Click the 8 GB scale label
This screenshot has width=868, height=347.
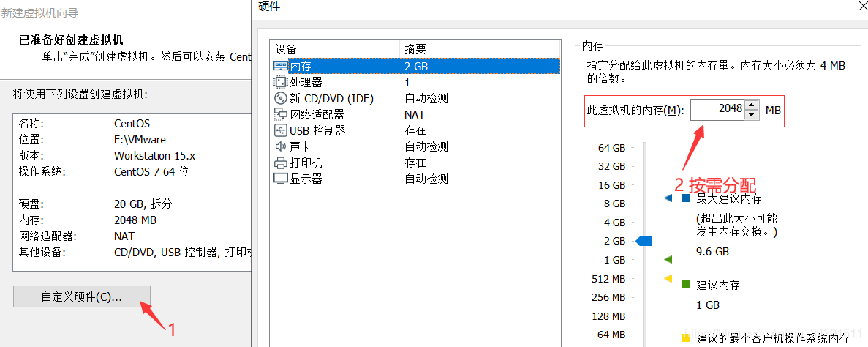coord(614,204)
